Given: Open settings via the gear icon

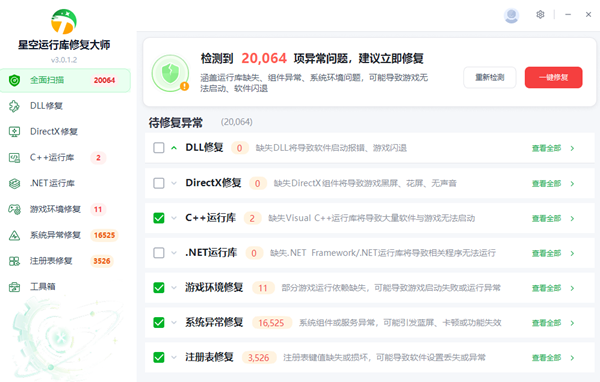Looking at the screenshot, I should (540, 15).
